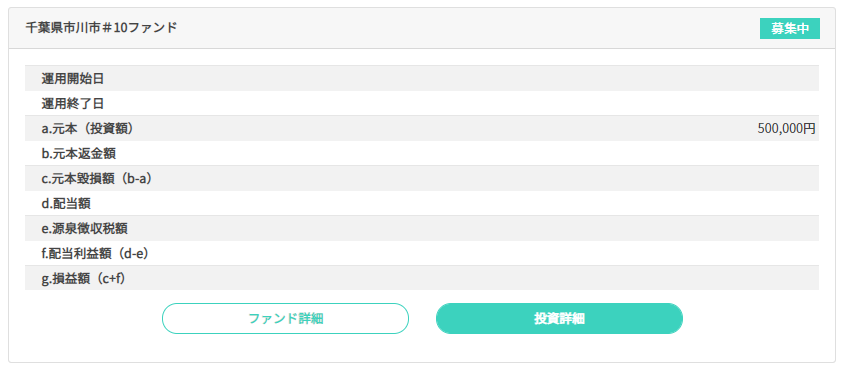Click the 運用終了日 row
Screen dimensions: 845x370
(422, 103)
